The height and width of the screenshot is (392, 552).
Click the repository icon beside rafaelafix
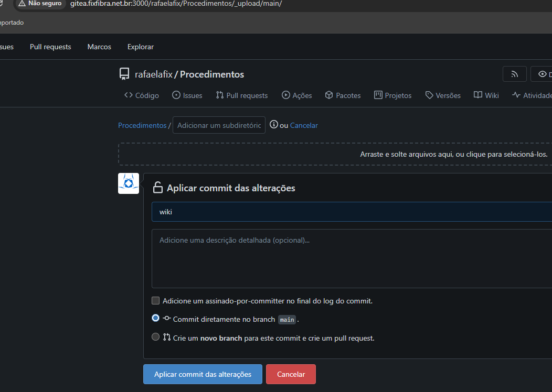point(124,74)
